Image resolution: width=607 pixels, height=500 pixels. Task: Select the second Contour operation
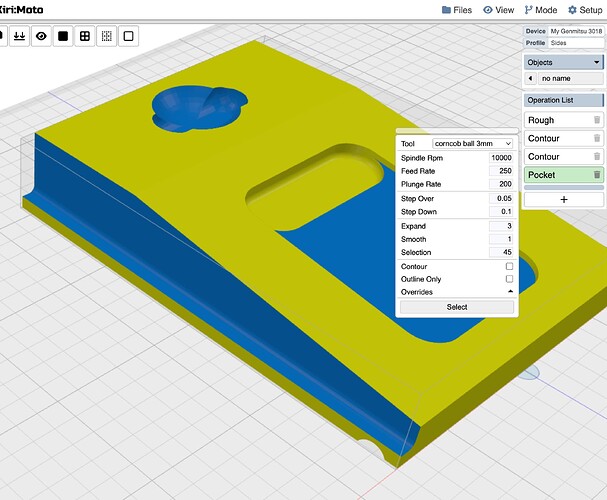[563, 156]
